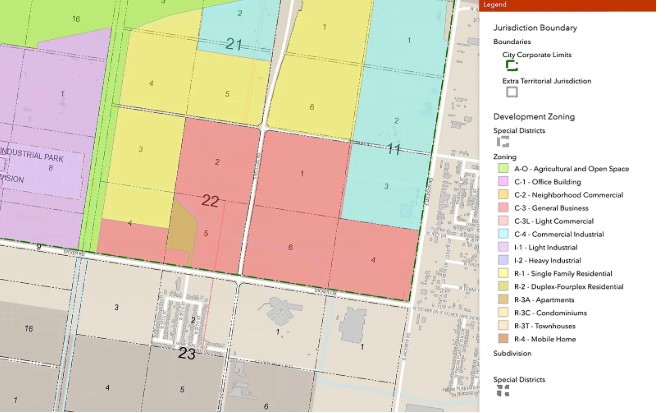Click the Legend panel title bar
This screenshot has height=413, width=665.
point(572,5)
